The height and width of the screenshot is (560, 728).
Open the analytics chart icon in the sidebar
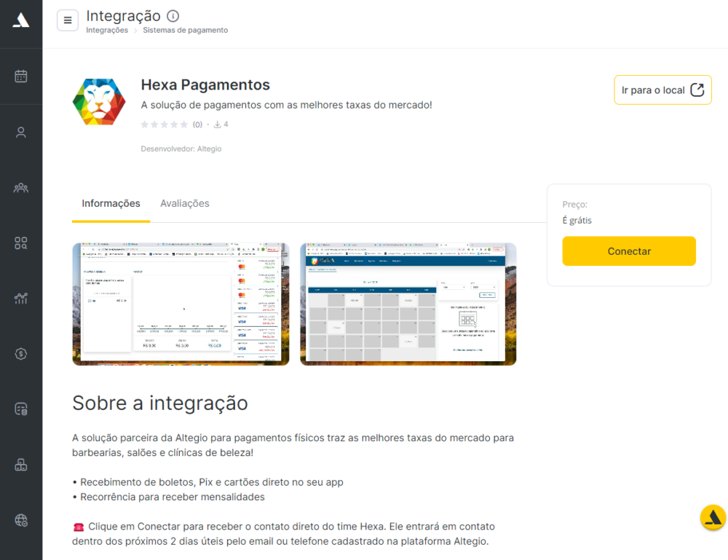click(21, 298)
